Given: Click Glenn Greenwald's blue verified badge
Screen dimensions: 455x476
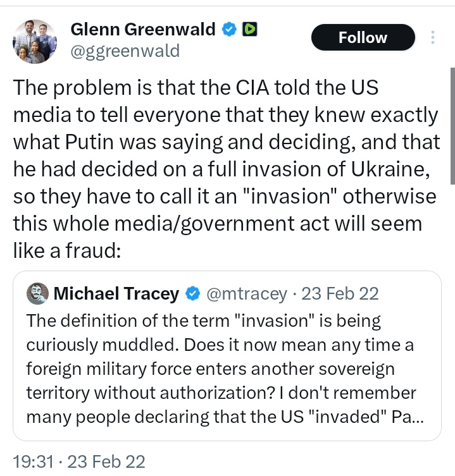Looking at the screenshot, I should click(228, 30).
